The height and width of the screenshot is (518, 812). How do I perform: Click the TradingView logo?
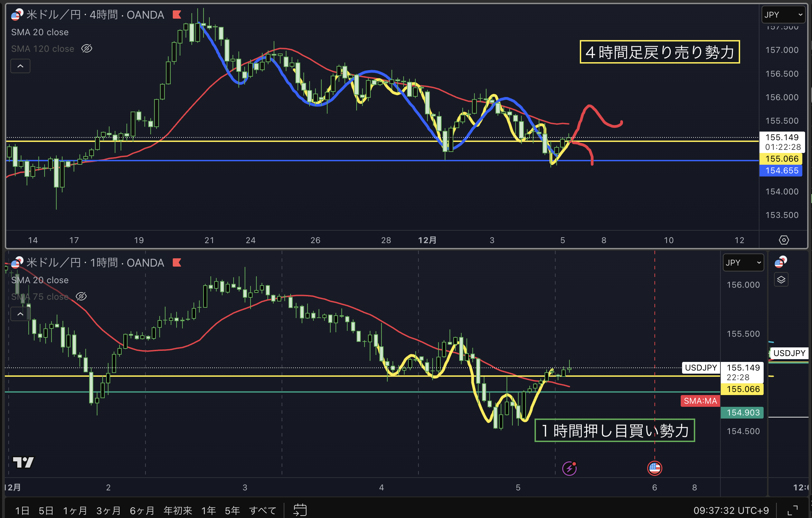[23, 462]
